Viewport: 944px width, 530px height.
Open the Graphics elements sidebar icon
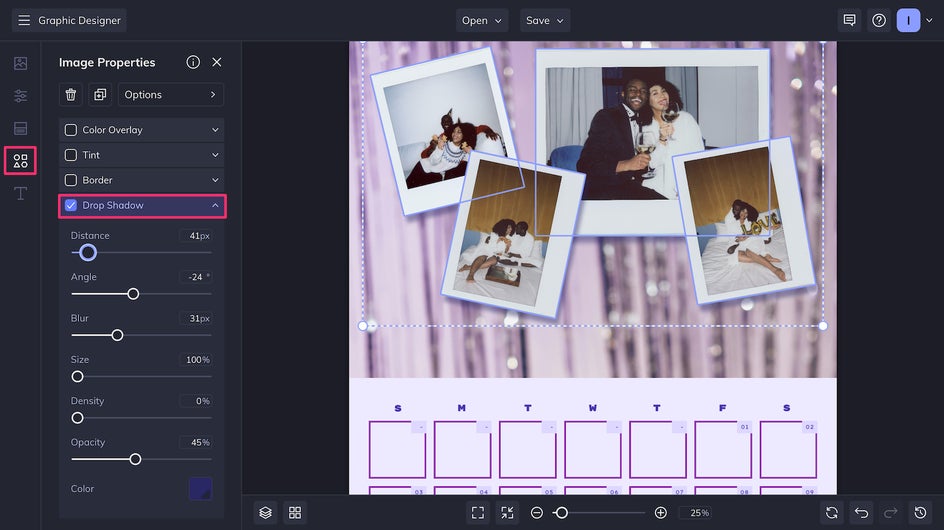[x=20, y=161]
